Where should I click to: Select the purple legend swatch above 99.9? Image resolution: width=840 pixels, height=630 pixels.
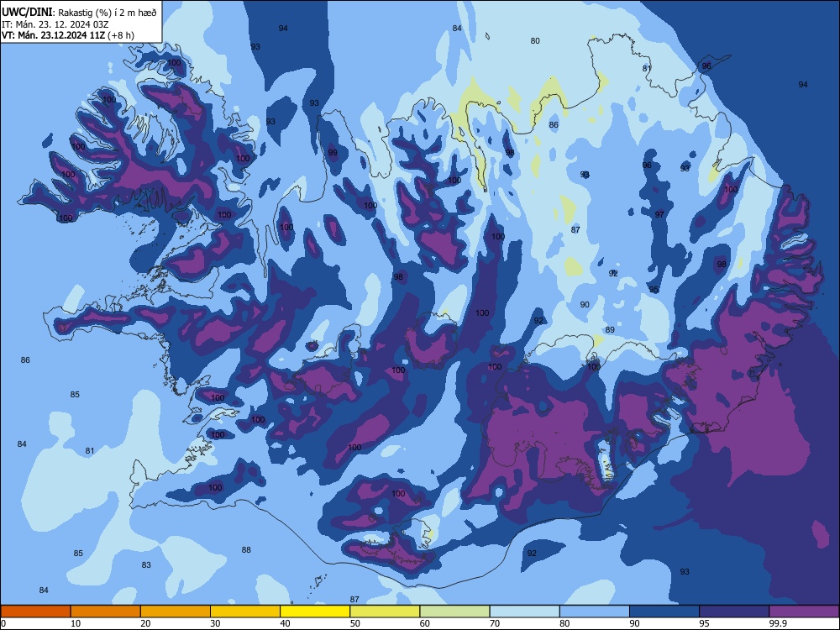(804, 612)
